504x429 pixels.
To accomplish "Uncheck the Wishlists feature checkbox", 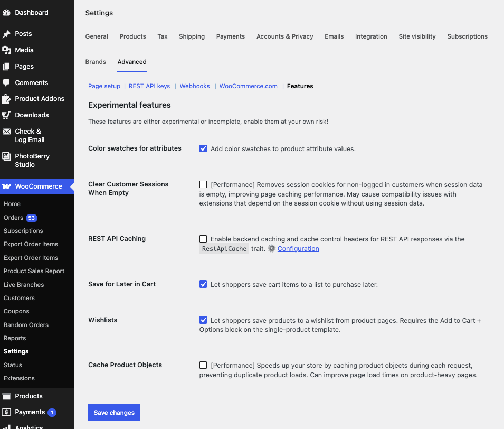I will pos(203,320).
